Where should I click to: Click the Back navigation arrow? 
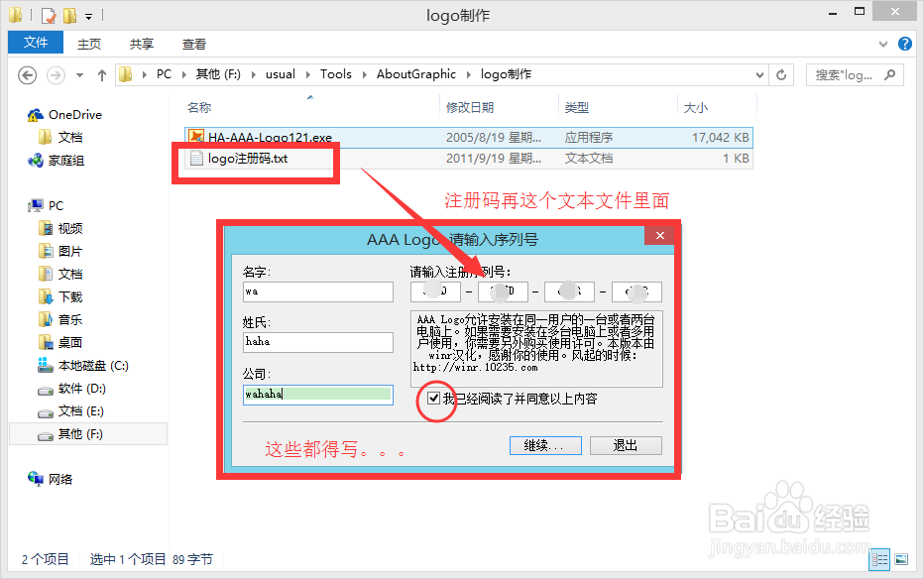pos(27,75)
